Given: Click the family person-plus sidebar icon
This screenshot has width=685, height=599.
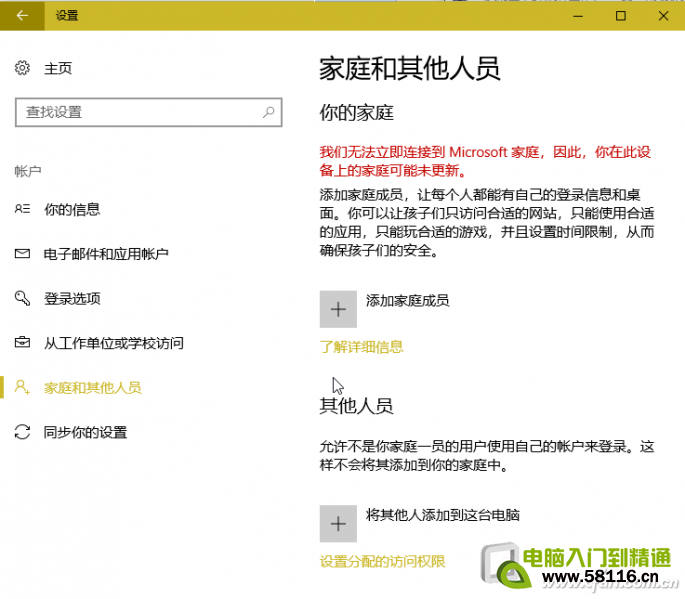Looking at the screenshot, I should coord(23,387).
